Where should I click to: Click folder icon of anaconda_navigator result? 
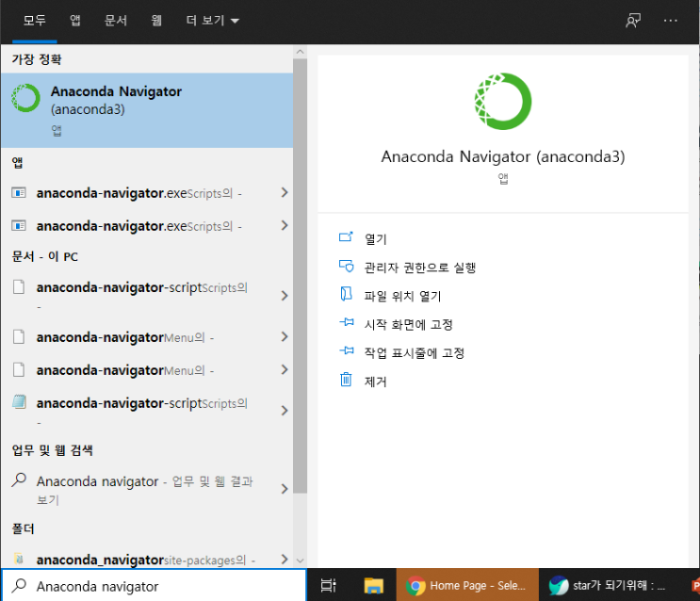tap(19, 559)
